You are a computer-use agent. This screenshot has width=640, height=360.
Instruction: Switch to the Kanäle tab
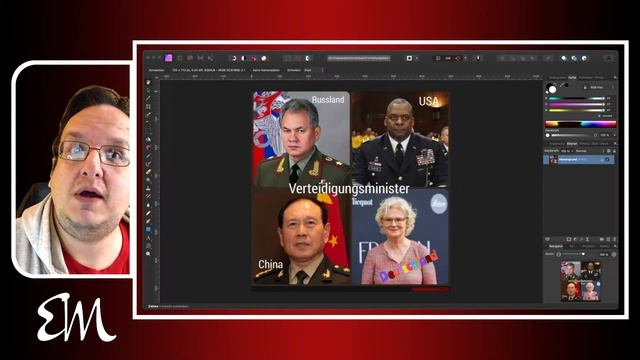point(604,246)
